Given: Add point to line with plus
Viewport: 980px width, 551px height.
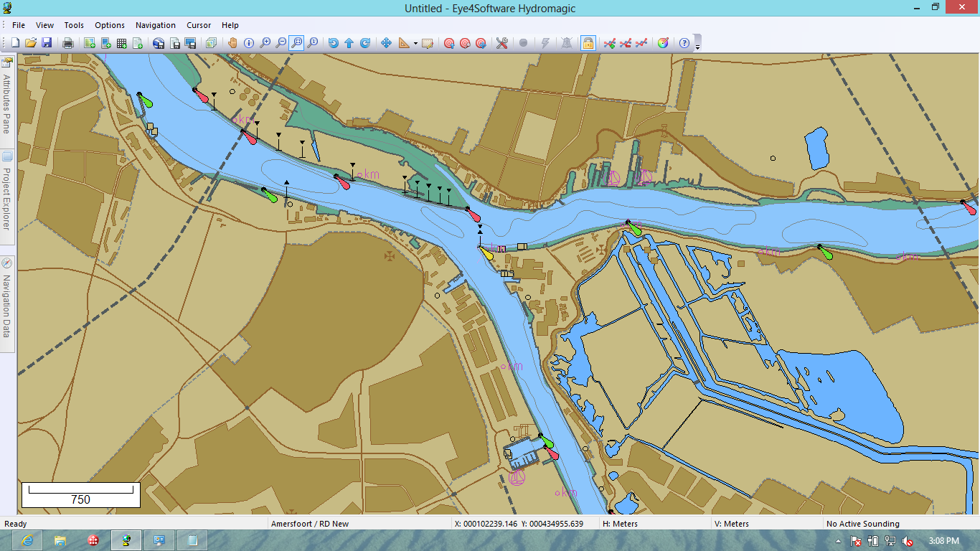Looking at the screenshot, I should coord(610,43).
